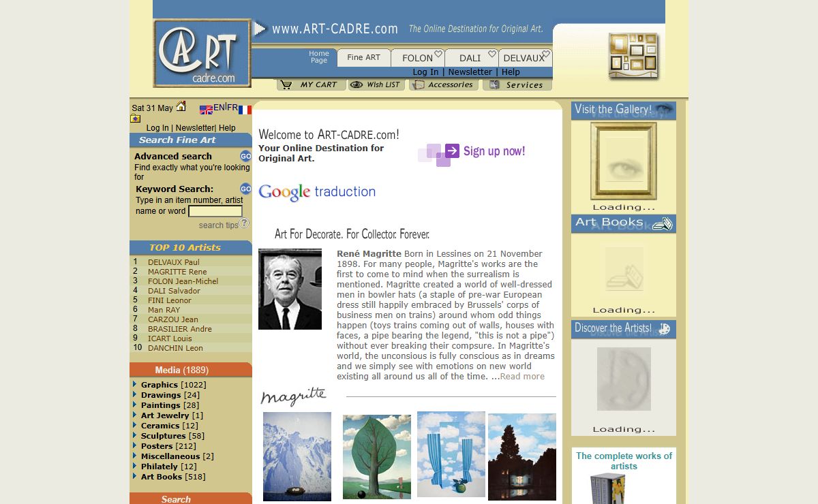Click the Keyword Search GO button
Screen dimensions: 818x504
(246, 189)
